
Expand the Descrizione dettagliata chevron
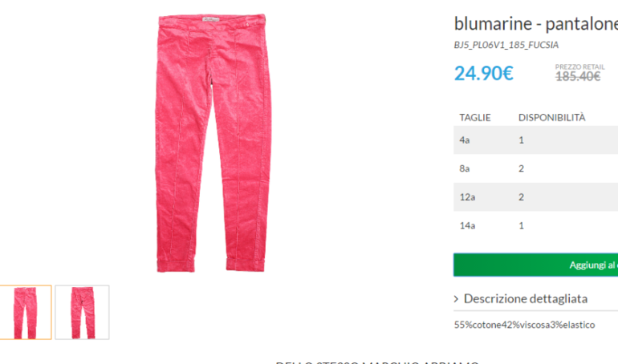click(456, 299)
